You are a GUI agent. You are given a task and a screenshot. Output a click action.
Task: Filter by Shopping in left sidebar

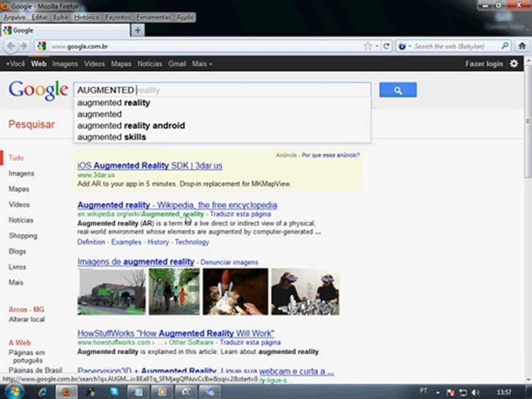23,236
